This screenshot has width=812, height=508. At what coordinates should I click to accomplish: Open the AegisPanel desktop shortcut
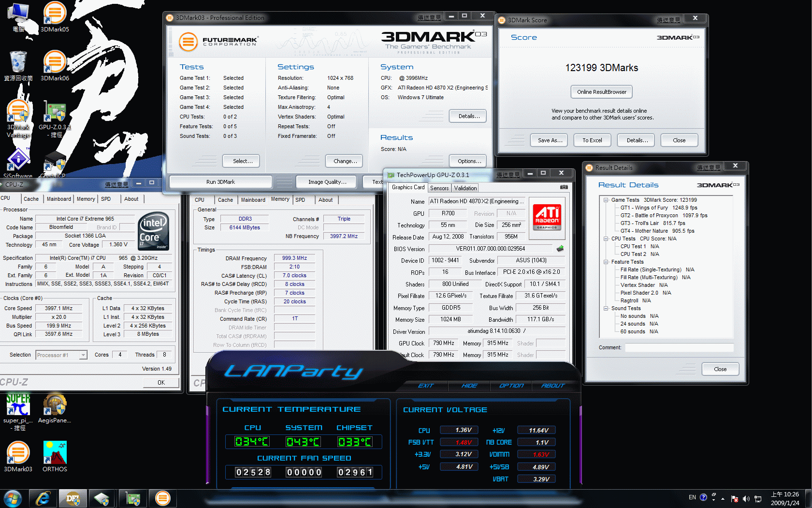click(x=55, y=409)
